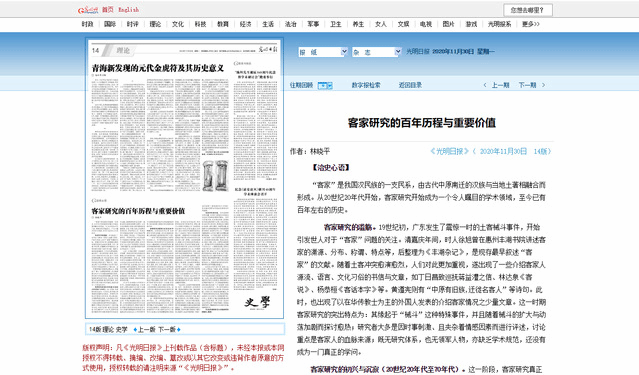Select the 女人 navigation item
The width and height of the screenshot is (639, 375).
pos(381,24)
